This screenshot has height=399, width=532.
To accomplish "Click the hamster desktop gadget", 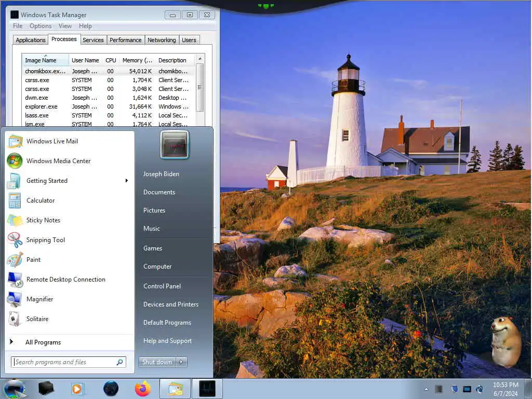I will click(x=506, y=342).
